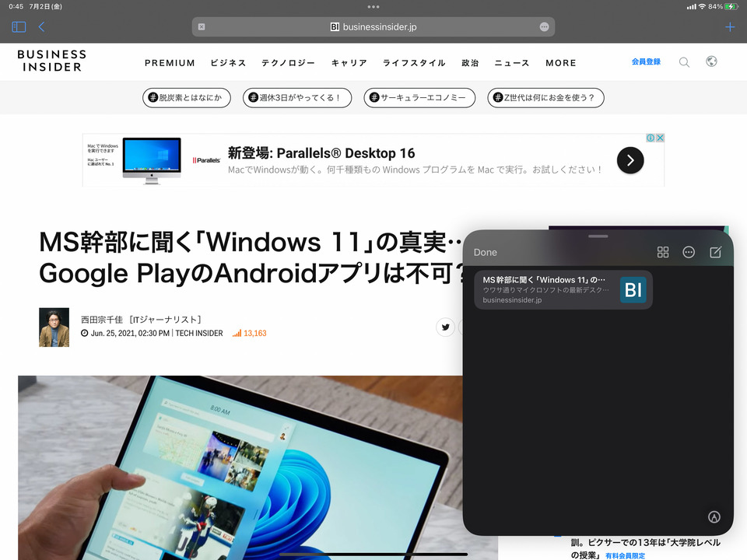Open the PREMIUM menu item
747x560 pixels.
pyautogui.click(x=170, y=63)
